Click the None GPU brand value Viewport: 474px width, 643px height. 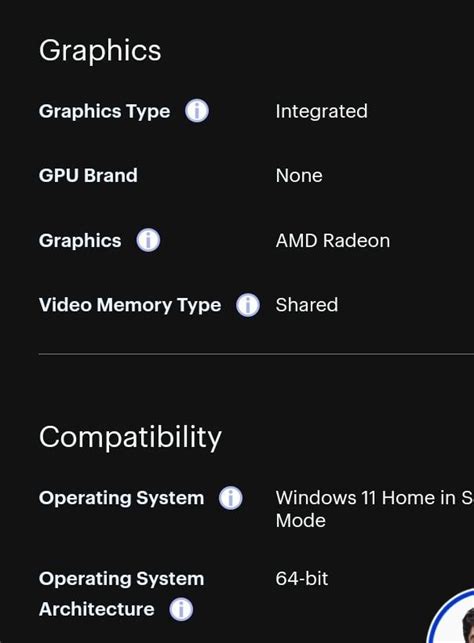[299, 176]
